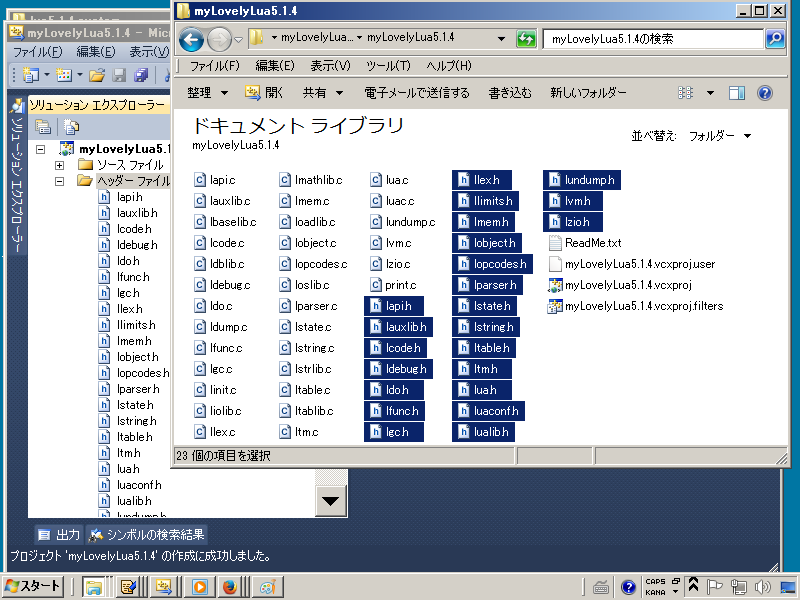Click the view mode icon in Explorer toolbar
This screenshot has height=600, width=800.
(685, 93)
